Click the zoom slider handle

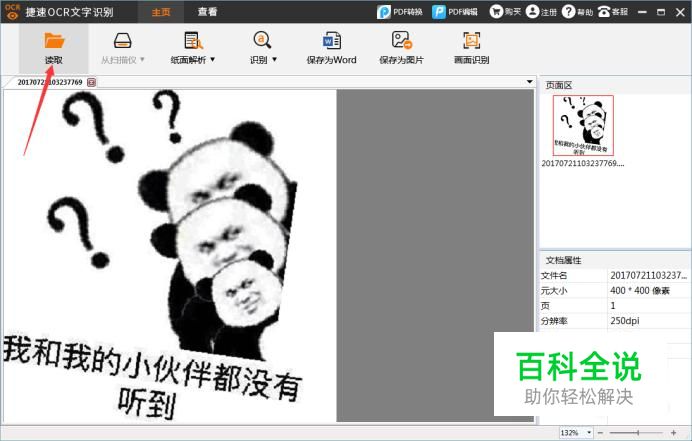(638, 433)
